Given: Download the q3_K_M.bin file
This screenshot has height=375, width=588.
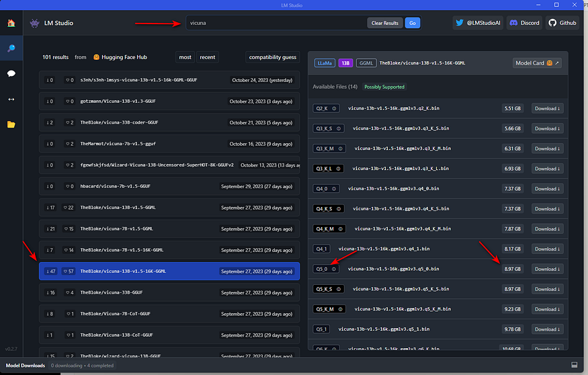Looking at the screenshot, I should 547,149.
